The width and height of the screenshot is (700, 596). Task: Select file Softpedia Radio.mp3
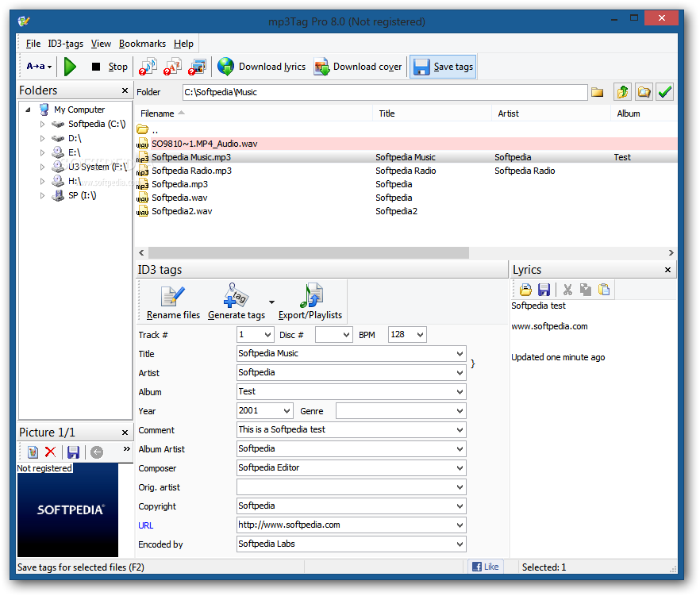pos(406,171)
